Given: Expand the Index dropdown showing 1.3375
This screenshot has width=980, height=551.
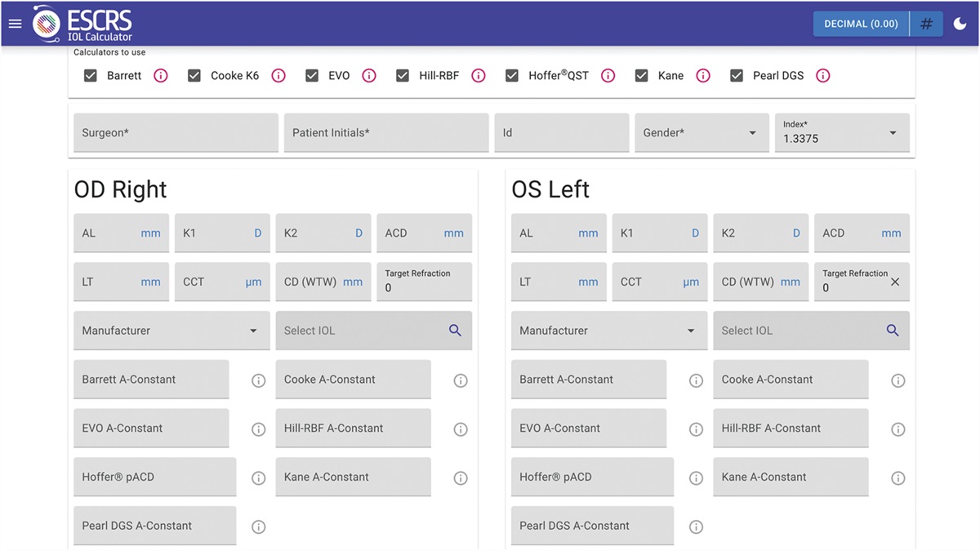Looking at the screenshot, I should pos(842,133).
